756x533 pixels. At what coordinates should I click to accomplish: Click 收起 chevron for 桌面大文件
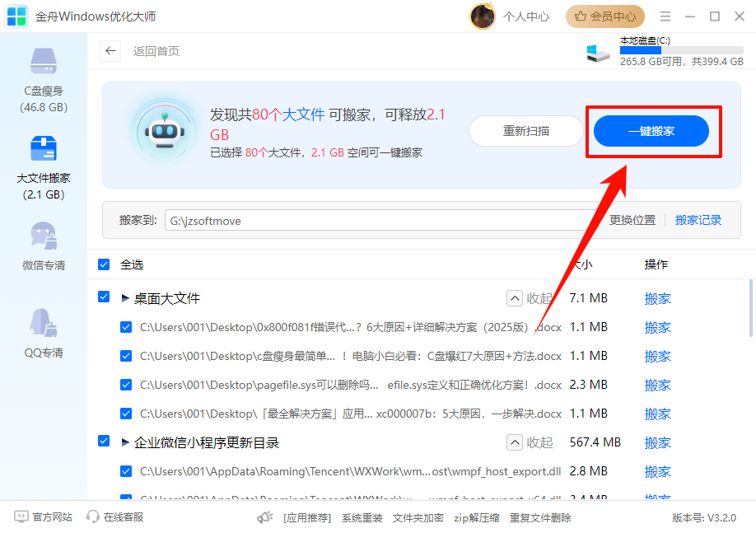pyautogui.click(x=515, y=298)
